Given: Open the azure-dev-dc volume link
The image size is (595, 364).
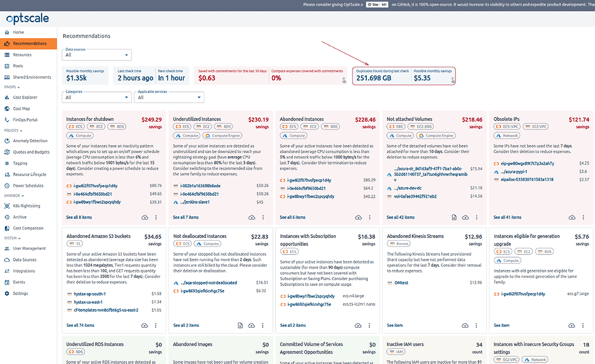Looking at the screenshot, I should pos(408,188).
